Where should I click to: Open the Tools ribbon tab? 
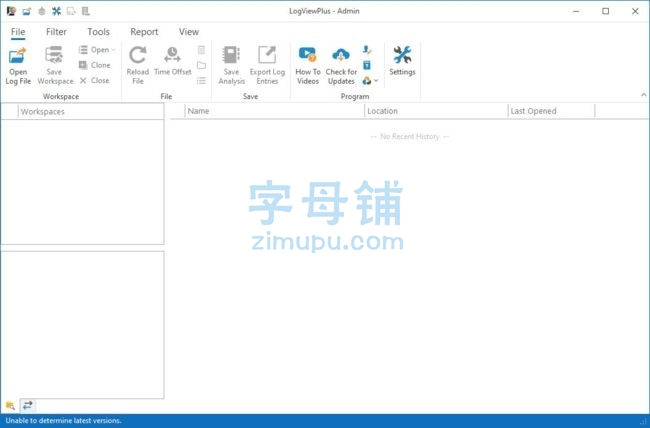tap(98, 32)
